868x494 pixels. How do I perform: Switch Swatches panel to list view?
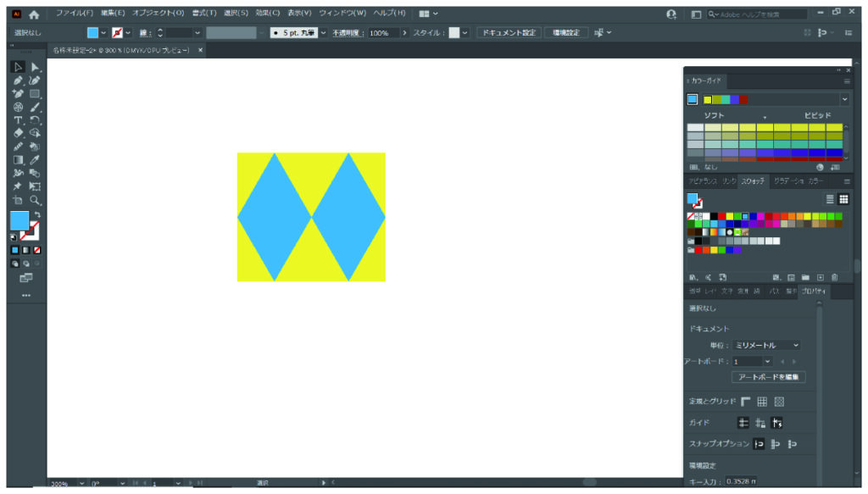click(x=830, y=199)
